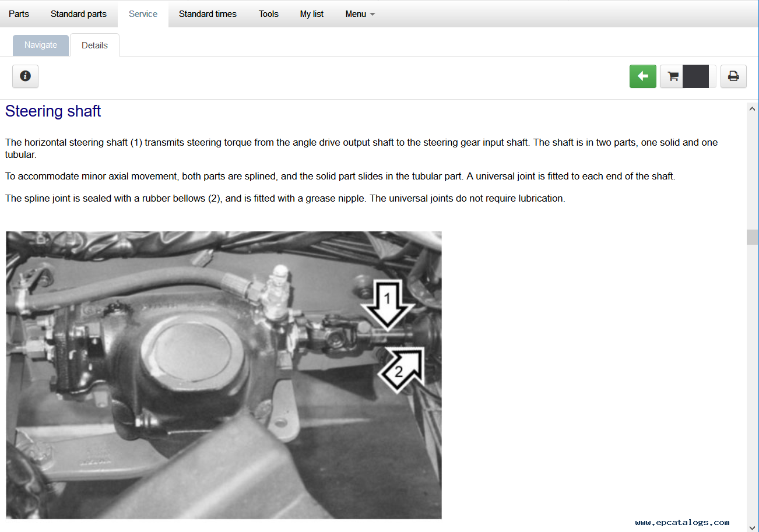The image size is (759, 532).
Task: Open the shopping cart icon
Action: pos(673,76)
